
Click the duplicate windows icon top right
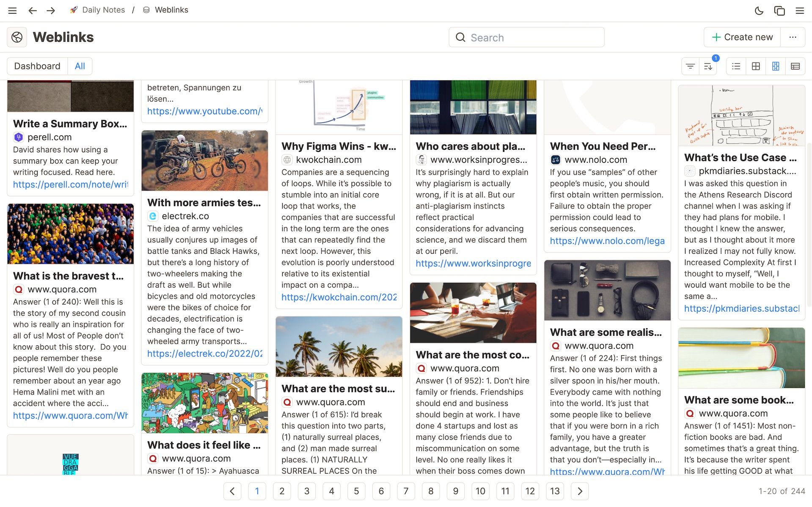779,10
